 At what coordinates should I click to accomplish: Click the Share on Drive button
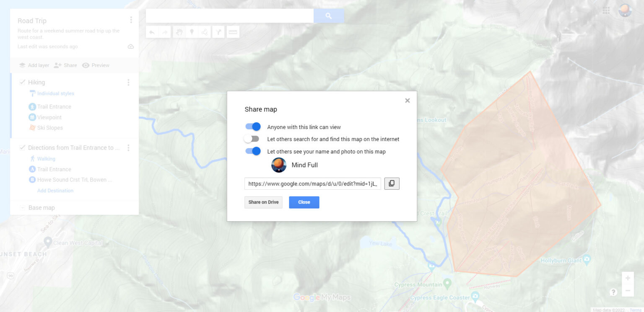pos(263,202)
